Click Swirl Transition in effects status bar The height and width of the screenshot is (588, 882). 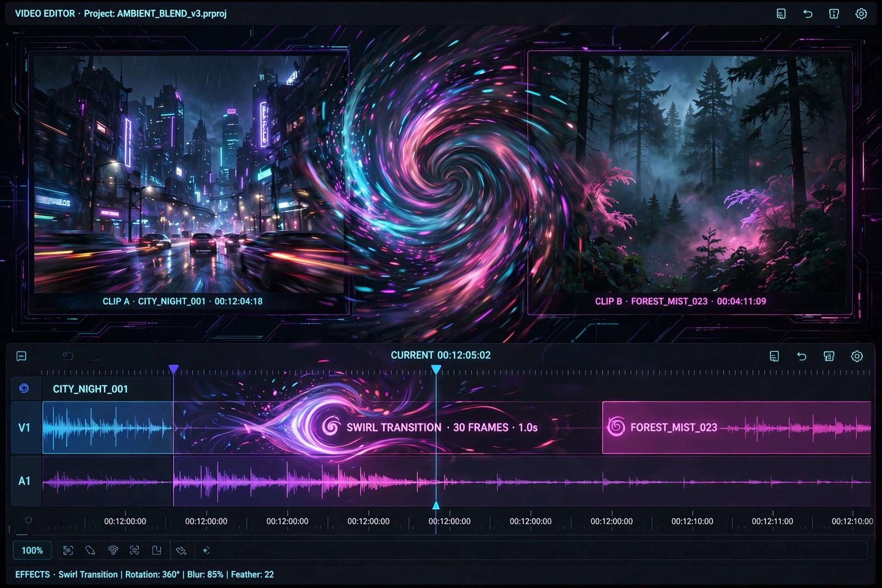tap(88, 574)
